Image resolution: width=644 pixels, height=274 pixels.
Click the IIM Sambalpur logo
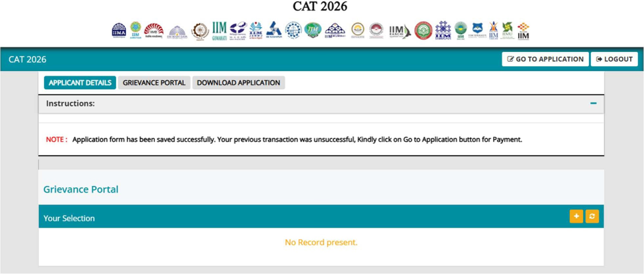pyautogui.click(x=442, y=30)
